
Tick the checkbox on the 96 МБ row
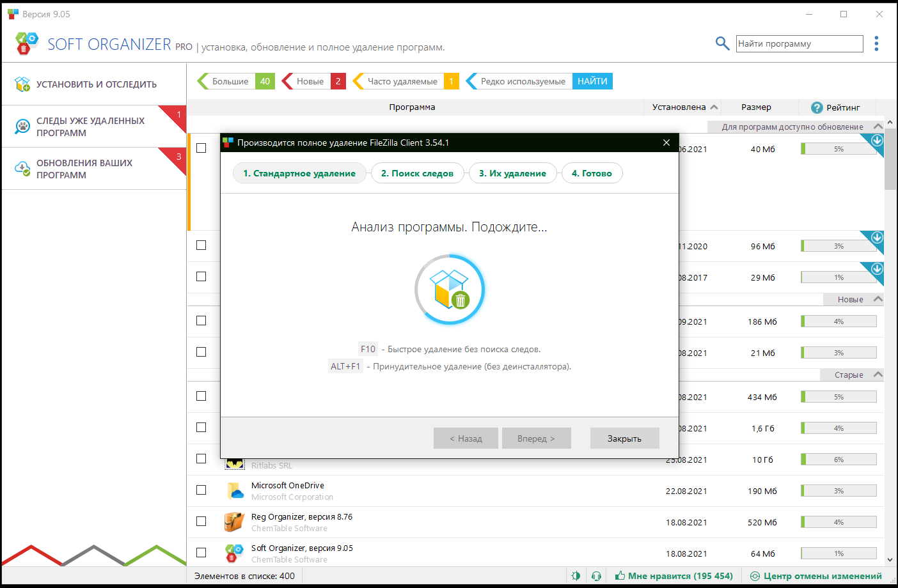click(201, 245)
